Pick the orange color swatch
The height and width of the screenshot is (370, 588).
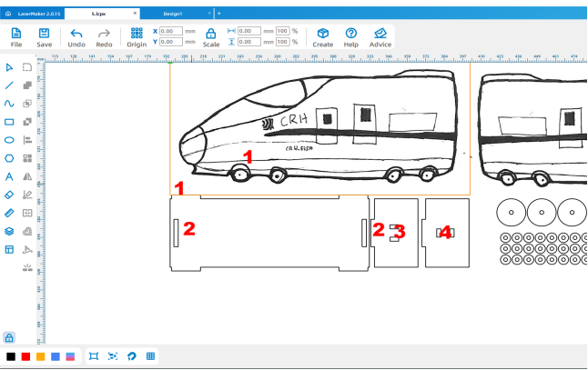pos(40,356)
